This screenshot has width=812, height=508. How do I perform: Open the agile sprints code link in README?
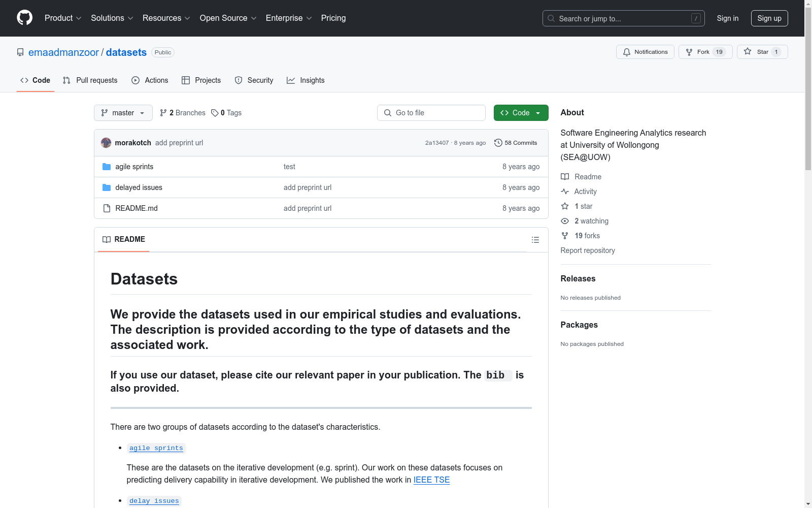point(156,448)
